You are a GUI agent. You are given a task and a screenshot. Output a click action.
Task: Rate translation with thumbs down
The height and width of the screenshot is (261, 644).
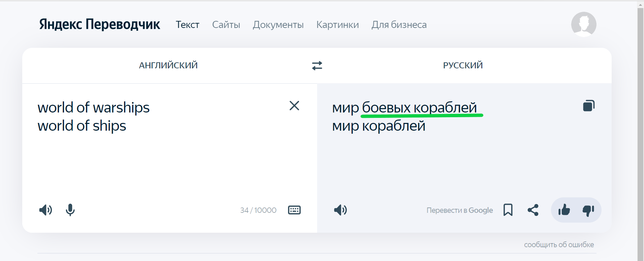[588, 210]
